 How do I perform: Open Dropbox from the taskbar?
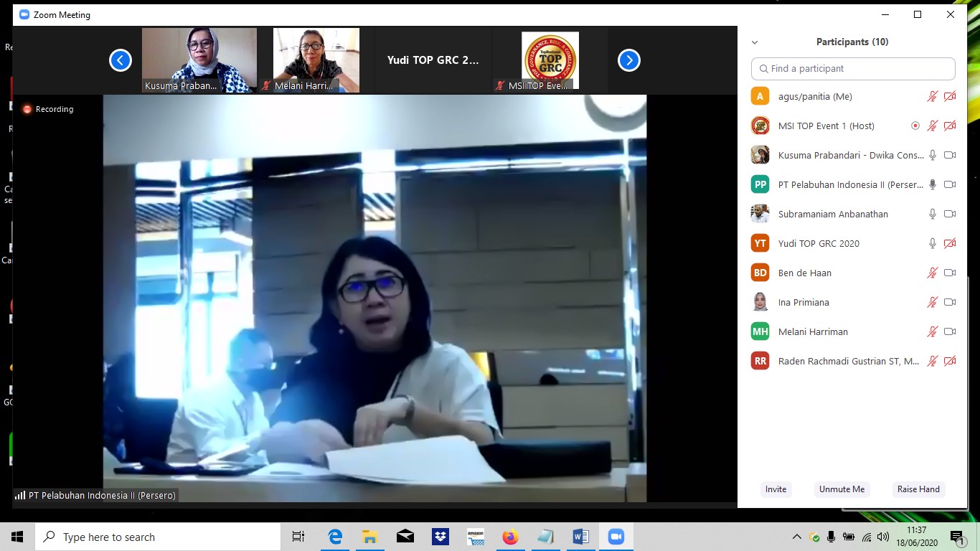tap(440, 537)
